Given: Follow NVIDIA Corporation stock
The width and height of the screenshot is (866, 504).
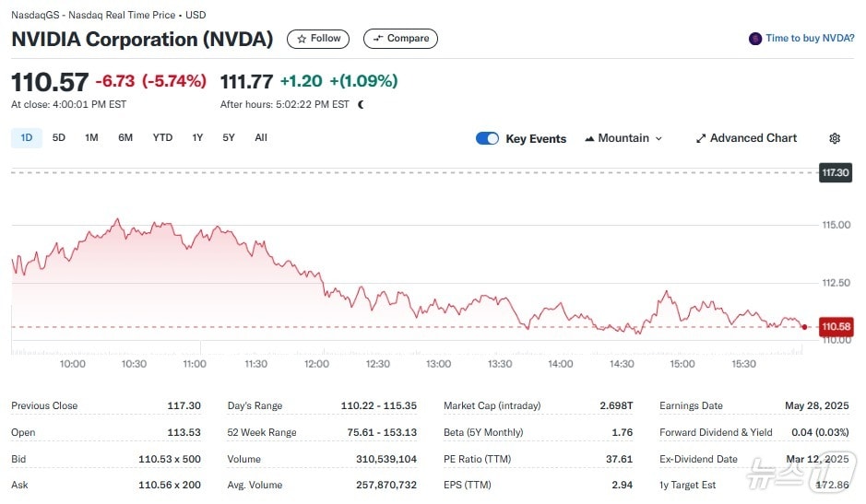Looking at the screenshot, I should point(319,39).
